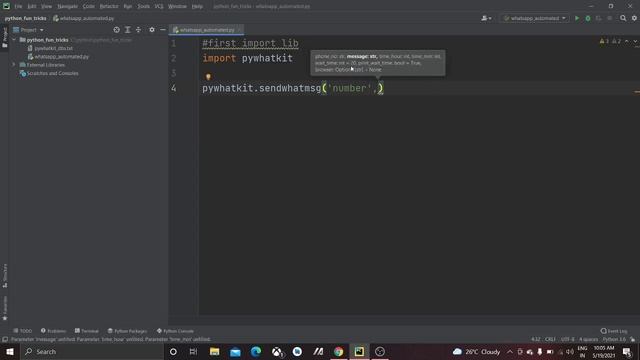
Task: Open the Code menu
Action: point(89,6)
